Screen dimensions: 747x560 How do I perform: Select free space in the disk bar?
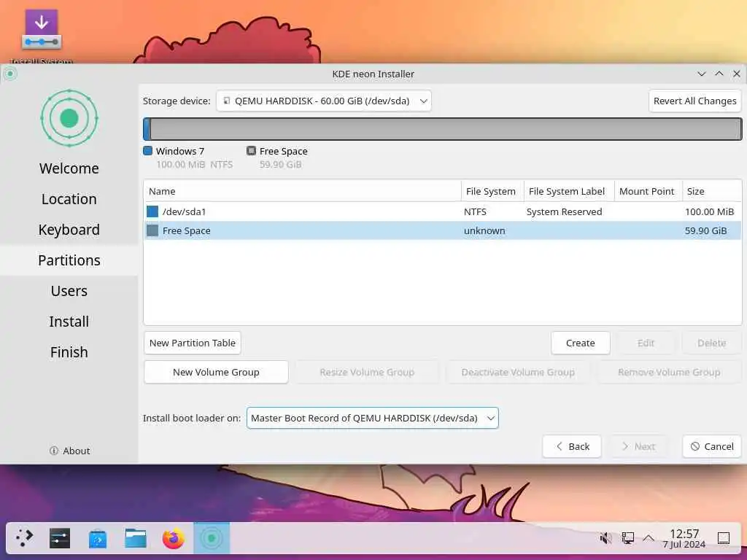point(446,129)
